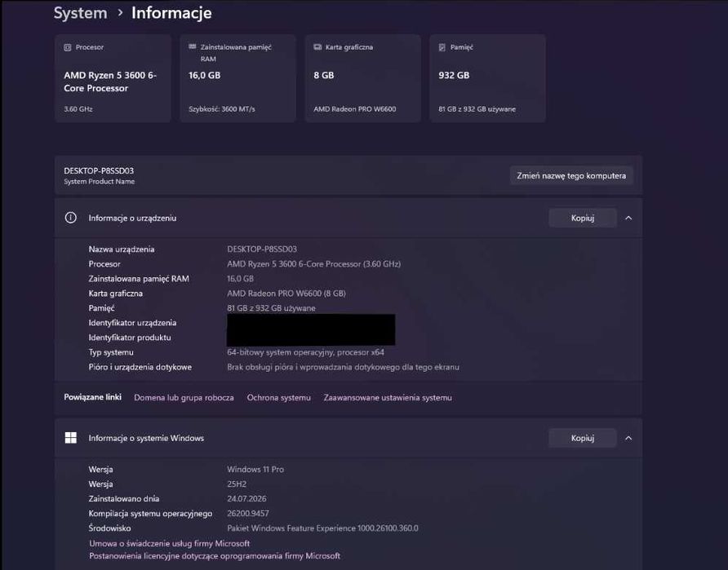This screenshot has width=728, height=570.
Task: Click Zainstalowana pamięć RAM row label
Action: coord(139,279)
